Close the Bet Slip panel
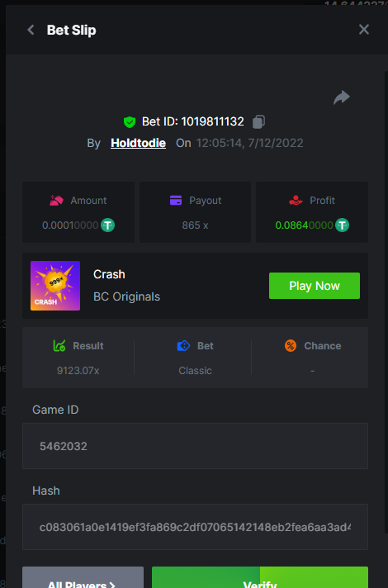The image size is (388, 588). [x=363, y=29]
